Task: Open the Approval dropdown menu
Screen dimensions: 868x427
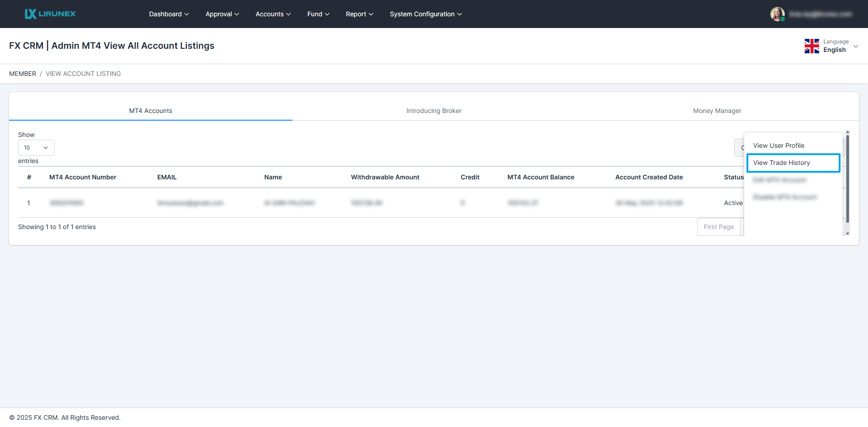Action: coord(222,14)
